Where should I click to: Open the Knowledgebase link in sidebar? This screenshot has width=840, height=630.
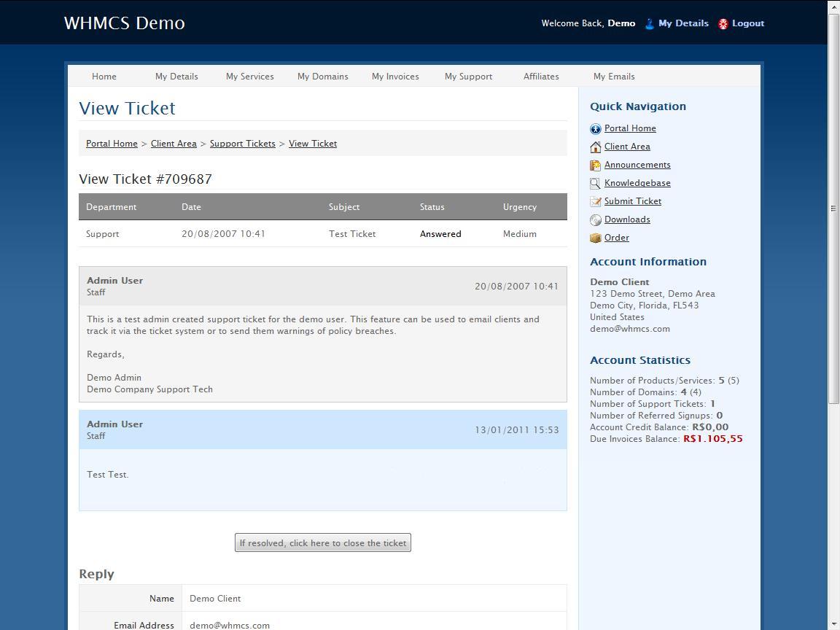637,183
